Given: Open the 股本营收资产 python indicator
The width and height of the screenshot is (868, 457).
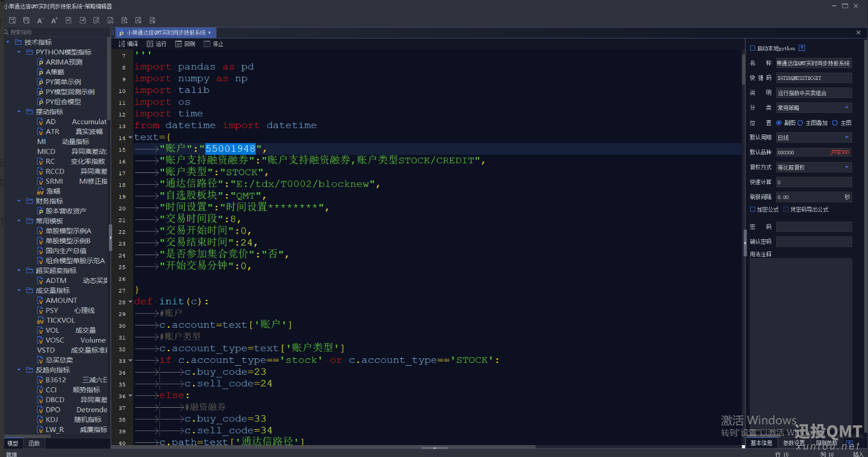Looking at the screenshot, I should [62, 211].
